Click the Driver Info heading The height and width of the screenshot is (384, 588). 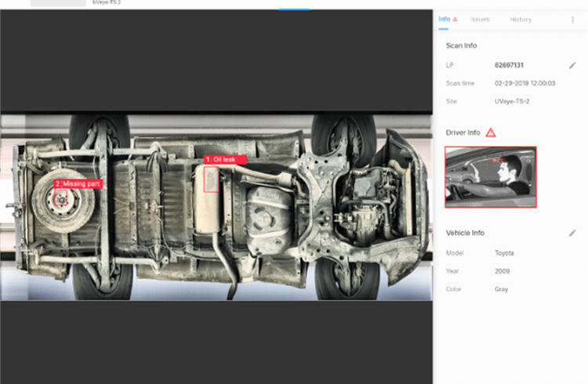pyautogui.click(x=463, y=132)
